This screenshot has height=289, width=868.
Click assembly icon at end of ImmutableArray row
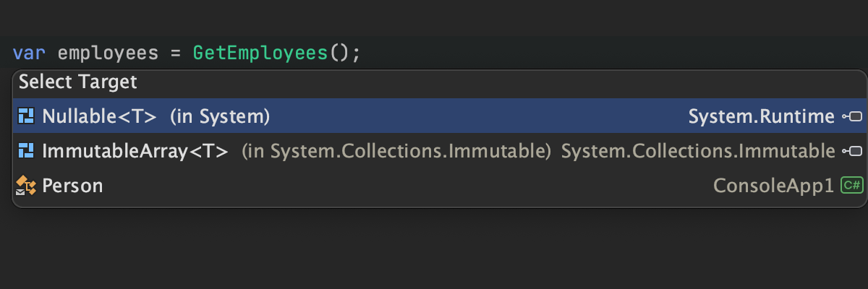[852, 151]
